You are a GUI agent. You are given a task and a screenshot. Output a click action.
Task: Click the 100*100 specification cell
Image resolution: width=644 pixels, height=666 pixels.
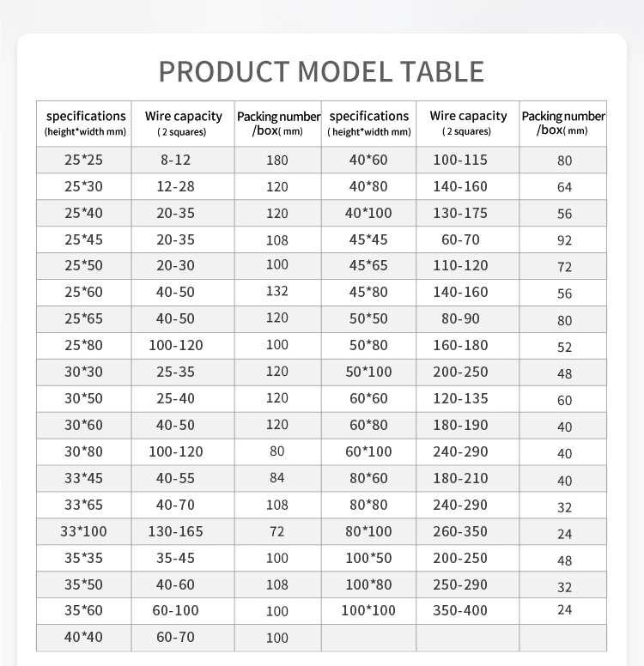(x=368, y=610)
